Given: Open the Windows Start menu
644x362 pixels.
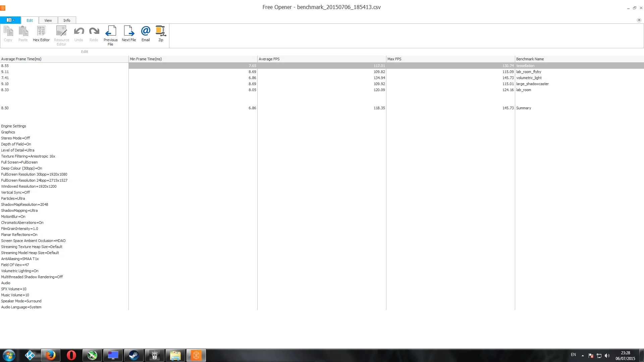Looking at the screenshot, I should 9,355.
